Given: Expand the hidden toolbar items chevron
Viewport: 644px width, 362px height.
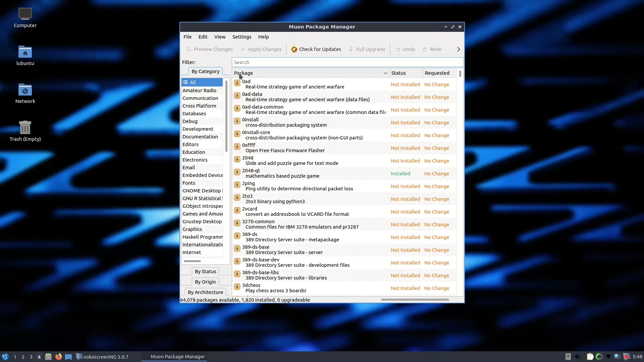Looking at the screenshot, I should [458, 49].
